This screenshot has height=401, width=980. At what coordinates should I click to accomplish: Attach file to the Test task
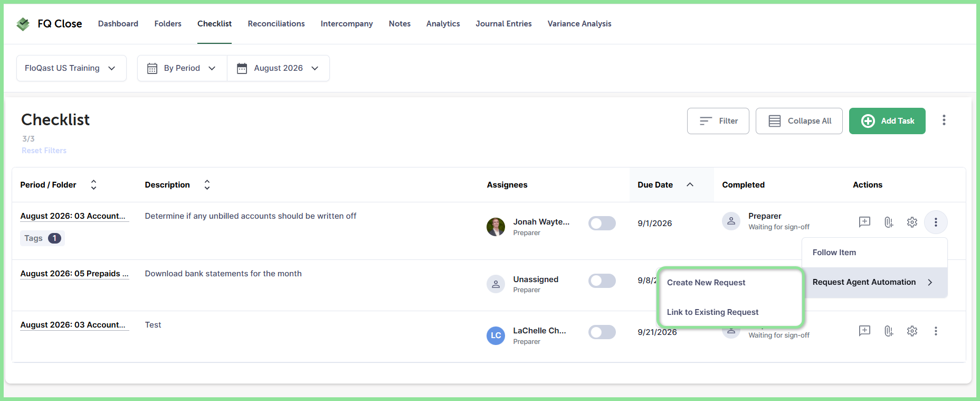tap(889, 331)
